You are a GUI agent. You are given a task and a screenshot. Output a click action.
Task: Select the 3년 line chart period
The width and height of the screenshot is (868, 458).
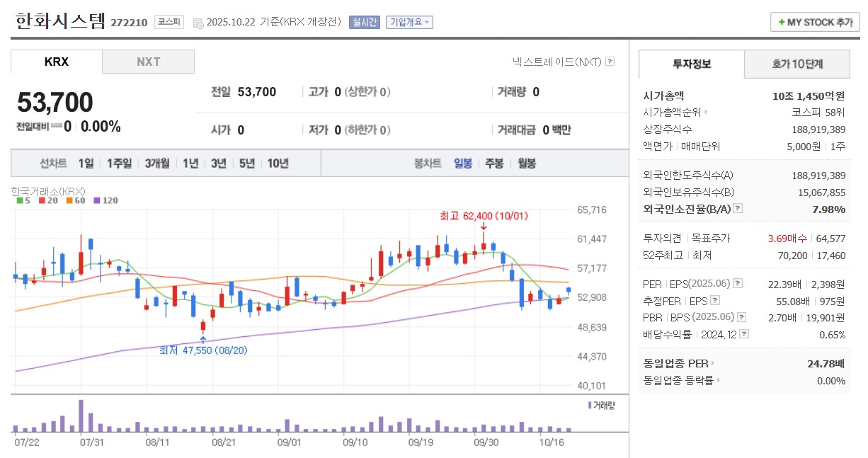219,164
